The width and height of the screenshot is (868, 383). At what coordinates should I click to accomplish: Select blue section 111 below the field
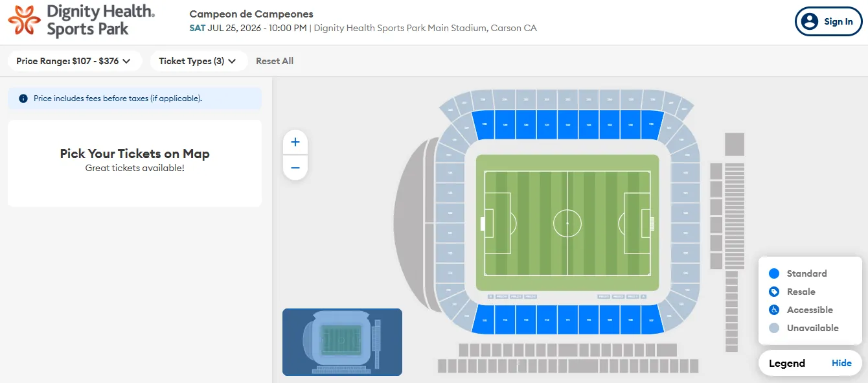568,319
